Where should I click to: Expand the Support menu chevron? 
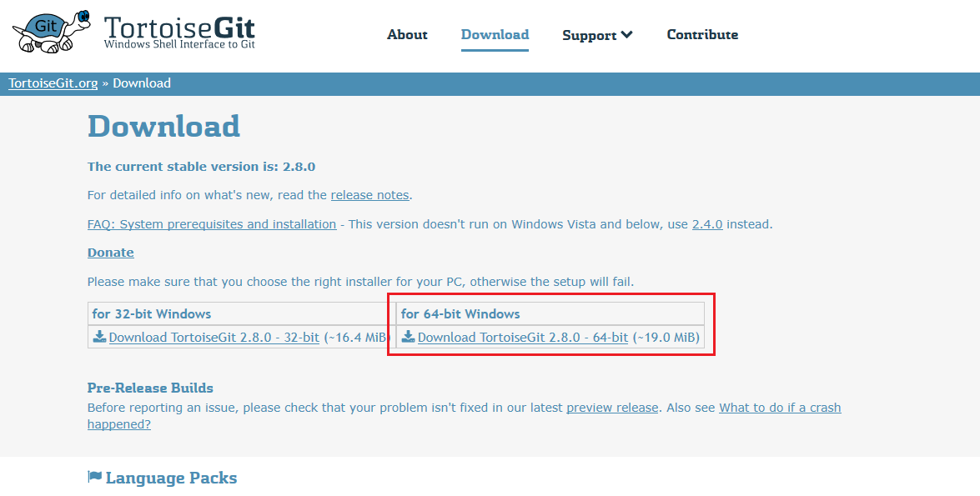tap(627, 35)
